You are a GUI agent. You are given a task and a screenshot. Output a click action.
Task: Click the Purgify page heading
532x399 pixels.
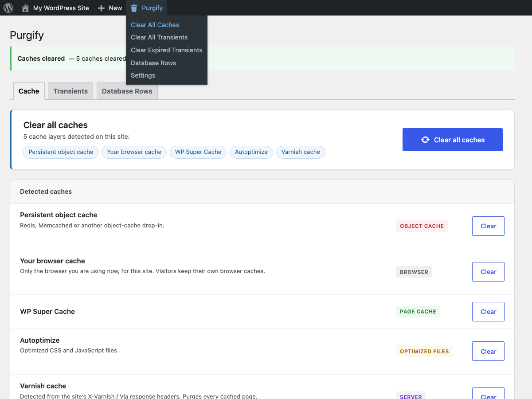click(x=27, y=35)
